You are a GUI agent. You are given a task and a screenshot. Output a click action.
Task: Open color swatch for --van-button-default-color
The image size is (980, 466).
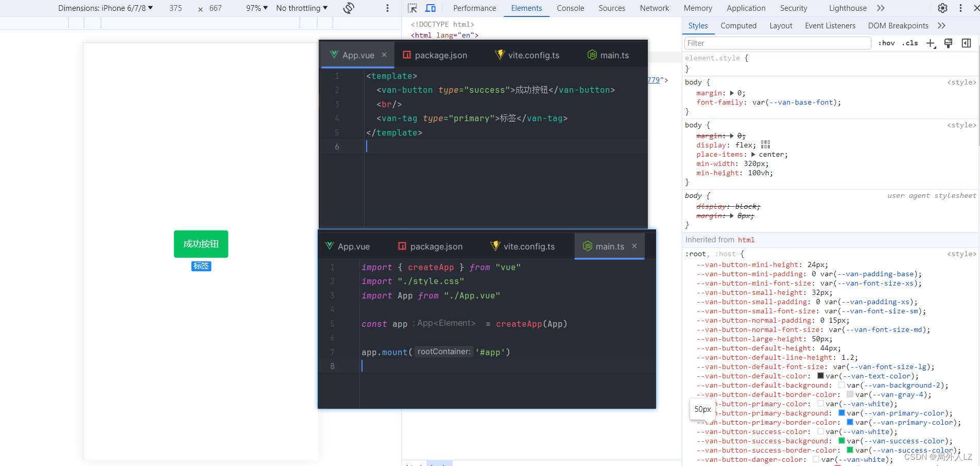[820, 376]
